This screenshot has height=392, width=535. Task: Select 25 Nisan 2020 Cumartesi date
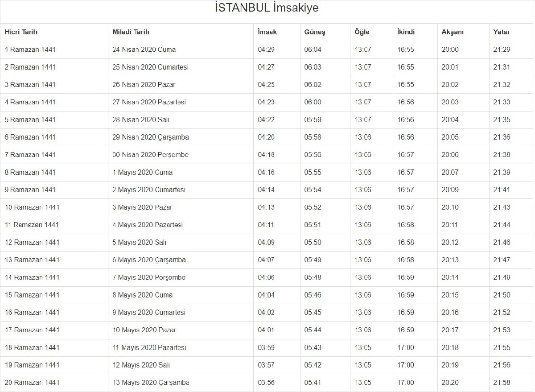point(150,67)
